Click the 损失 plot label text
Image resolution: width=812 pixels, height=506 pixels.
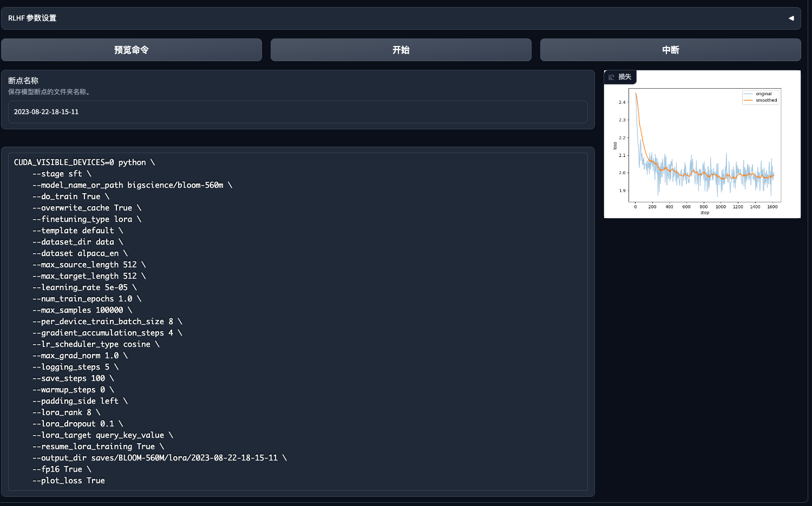click(x=625, y=77)
